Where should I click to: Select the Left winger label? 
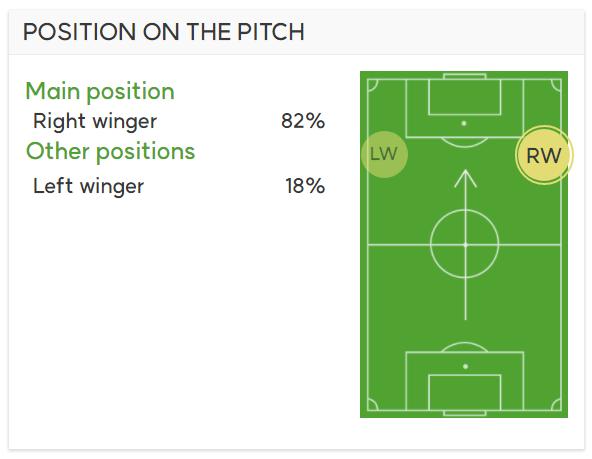pyautogui.click(x=89, y=186)
